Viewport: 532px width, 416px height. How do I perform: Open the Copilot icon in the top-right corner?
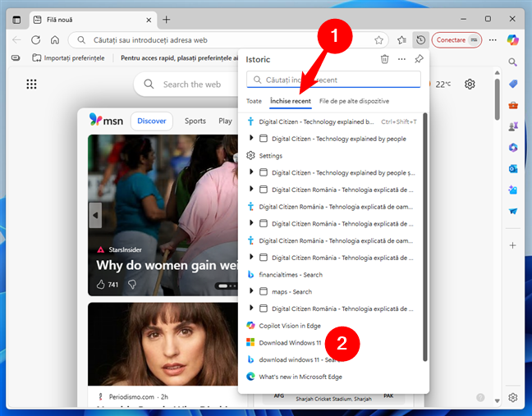tap(515, 39)
